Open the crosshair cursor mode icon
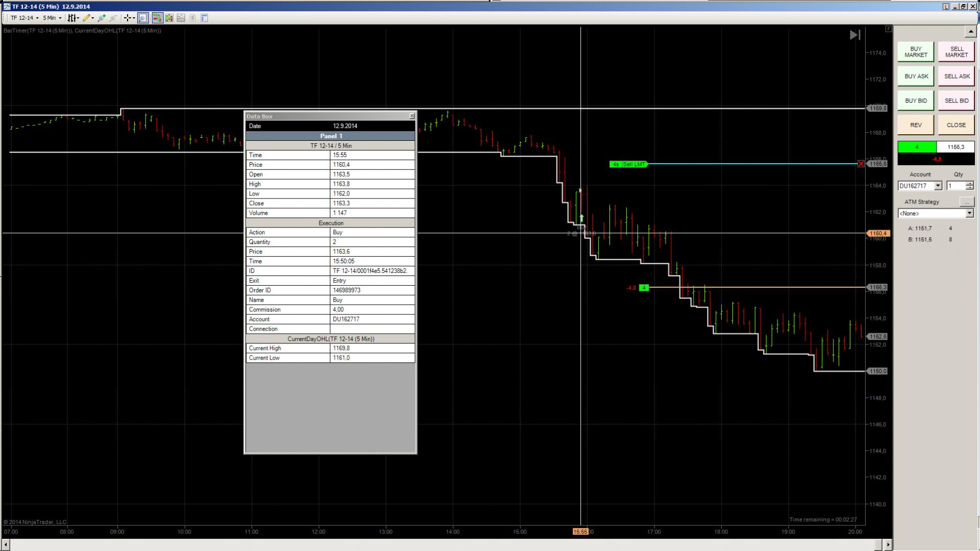 point(128,18)
